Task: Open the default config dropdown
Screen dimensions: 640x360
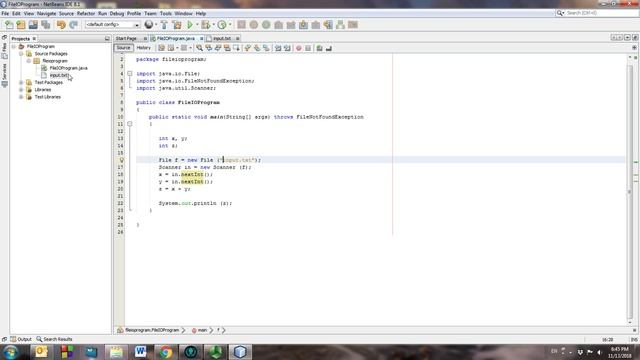Action: (x=113, y=25)
